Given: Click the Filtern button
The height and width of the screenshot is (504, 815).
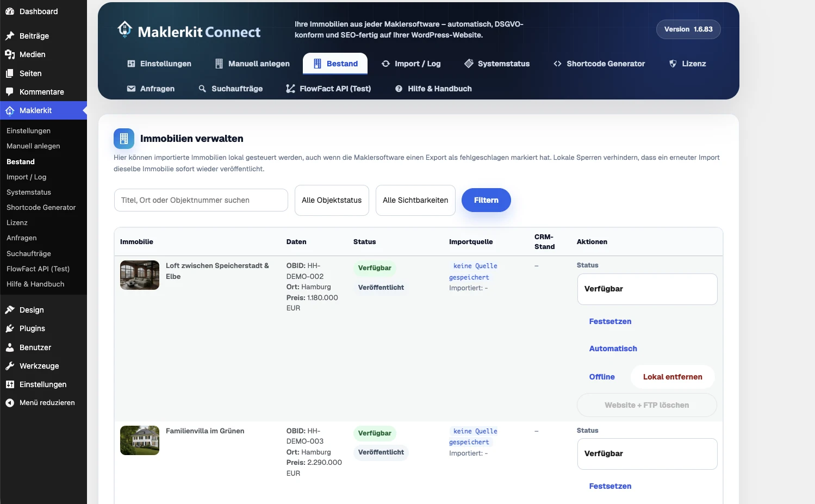Looking at the screenshot, I should [486, 200].
